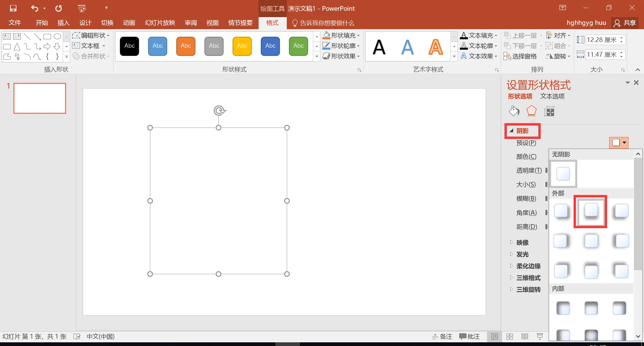Choose offset bottom outer shadow preset
The width and height of the screenshot is (644, 346).
(591, 211)
